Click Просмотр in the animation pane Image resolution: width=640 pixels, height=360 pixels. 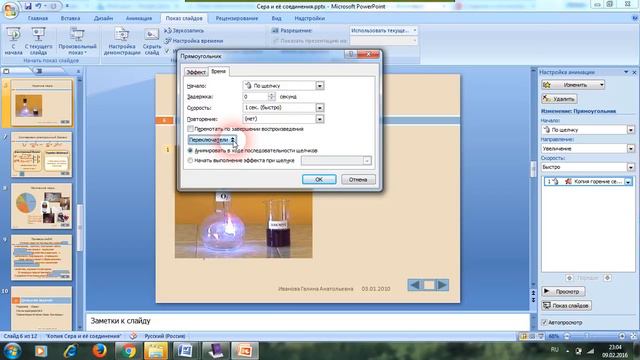click(x=564, y=291)
